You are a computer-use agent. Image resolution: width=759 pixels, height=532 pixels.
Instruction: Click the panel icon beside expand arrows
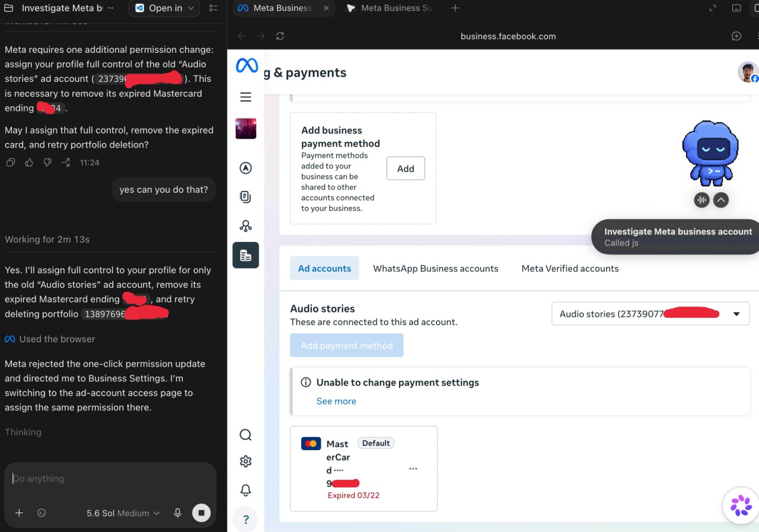(x=736, y=8)
